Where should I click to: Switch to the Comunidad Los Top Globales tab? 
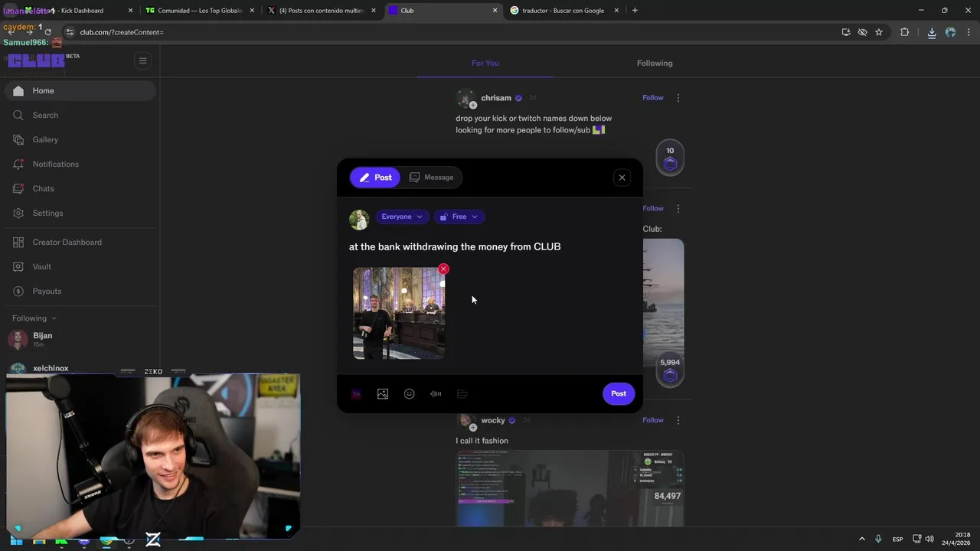pos(199,11)
